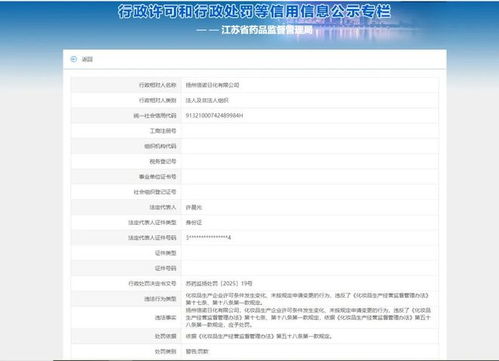499x361 pixels.
Task: Click the 江苏省药品监督管理局 subtitle
Action: pyautogui.click(x=267, y=30)
